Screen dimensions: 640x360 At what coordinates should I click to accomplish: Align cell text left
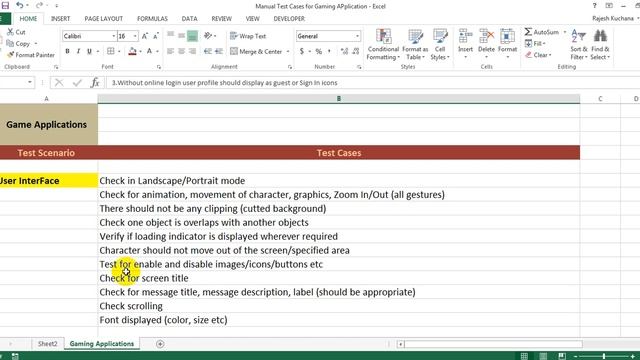click(x=171, y=51)
